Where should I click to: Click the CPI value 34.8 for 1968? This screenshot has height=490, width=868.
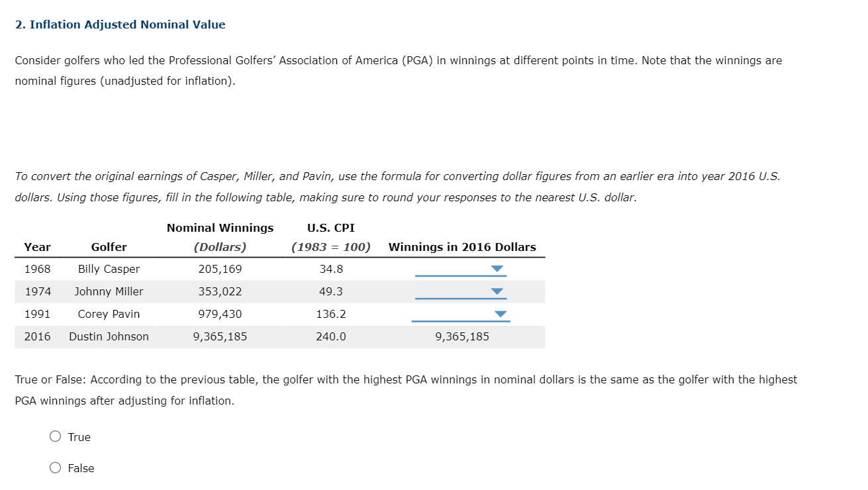(x=330, y=269)
